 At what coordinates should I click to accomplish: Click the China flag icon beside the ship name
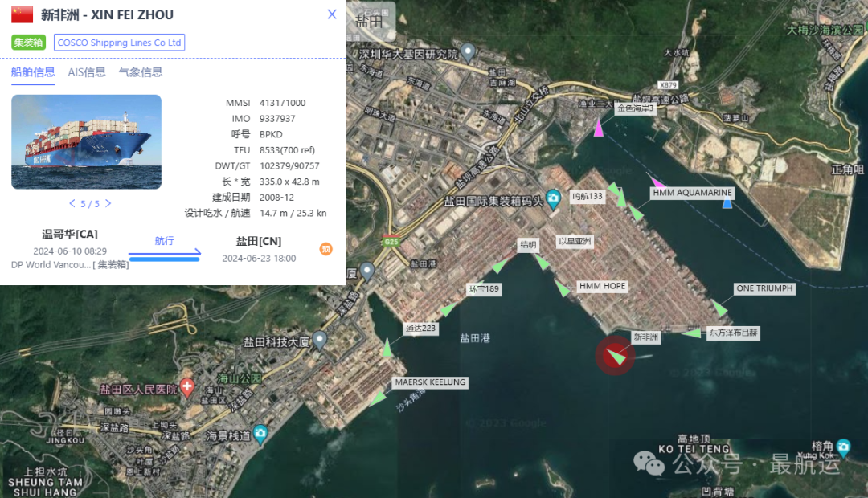(23, 15)
